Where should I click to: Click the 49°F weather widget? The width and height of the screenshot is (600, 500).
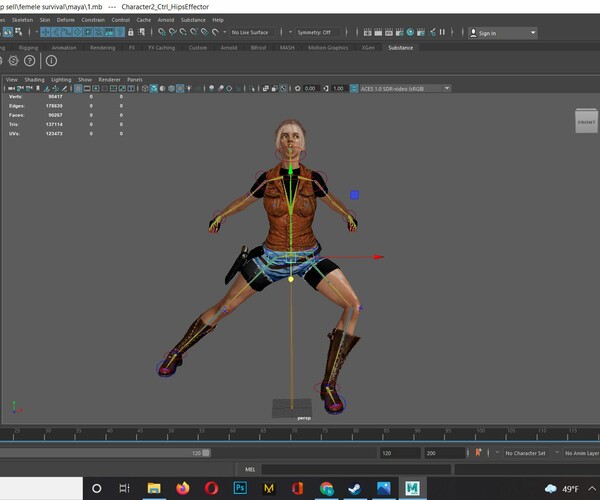[x=562, y=489]
